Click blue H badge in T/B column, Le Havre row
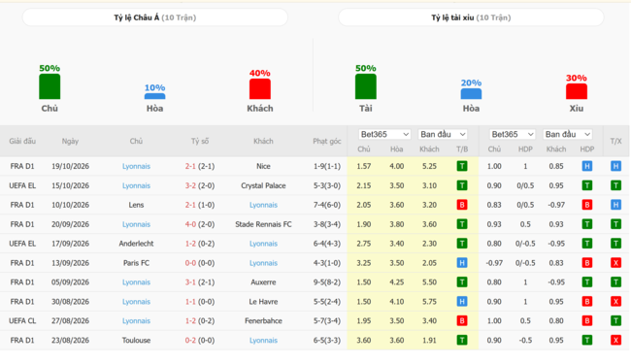The image size is (631, 364). pos(462,301)
